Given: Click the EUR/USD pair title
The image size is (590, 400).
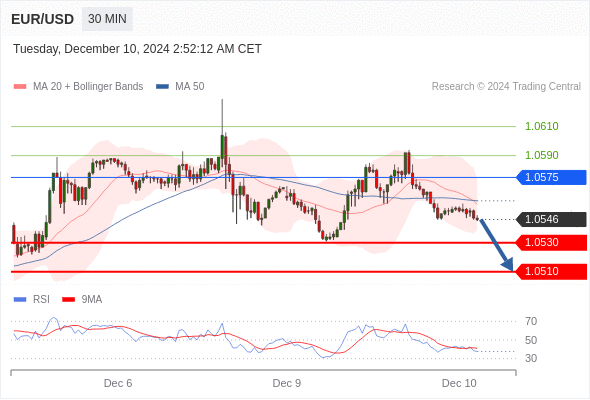Looking at the screenshot, I should (x=43, y=19).
